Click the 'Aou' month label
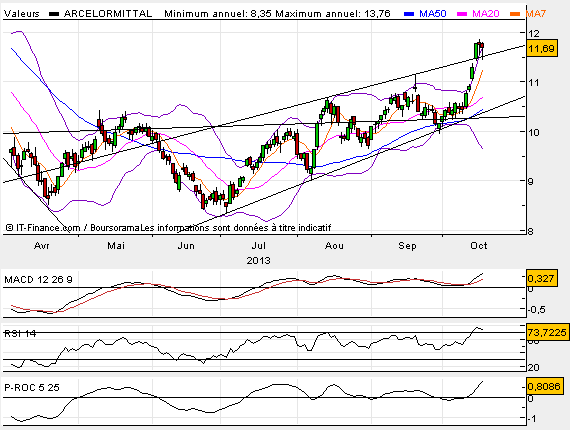The width and height of the screenshot is (570, 430). point(334,246)
